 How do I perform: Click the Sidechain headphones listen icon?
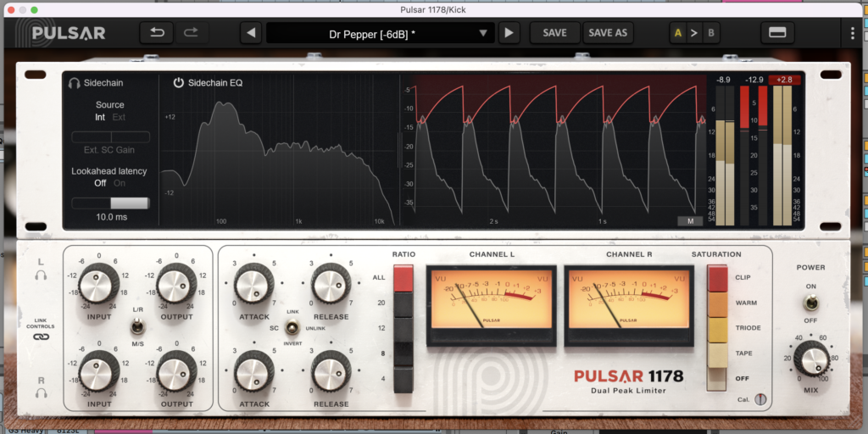[75, 83]
